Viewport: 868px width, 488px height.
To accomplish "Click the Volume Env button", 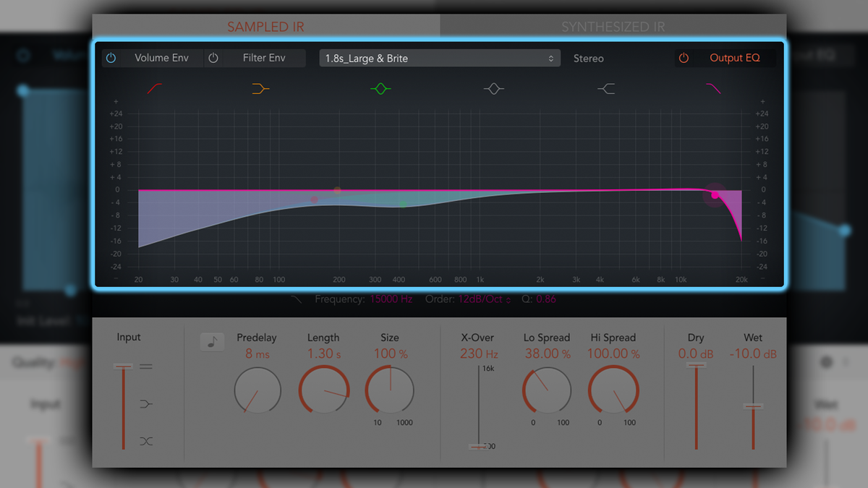I will coord(161,58).
